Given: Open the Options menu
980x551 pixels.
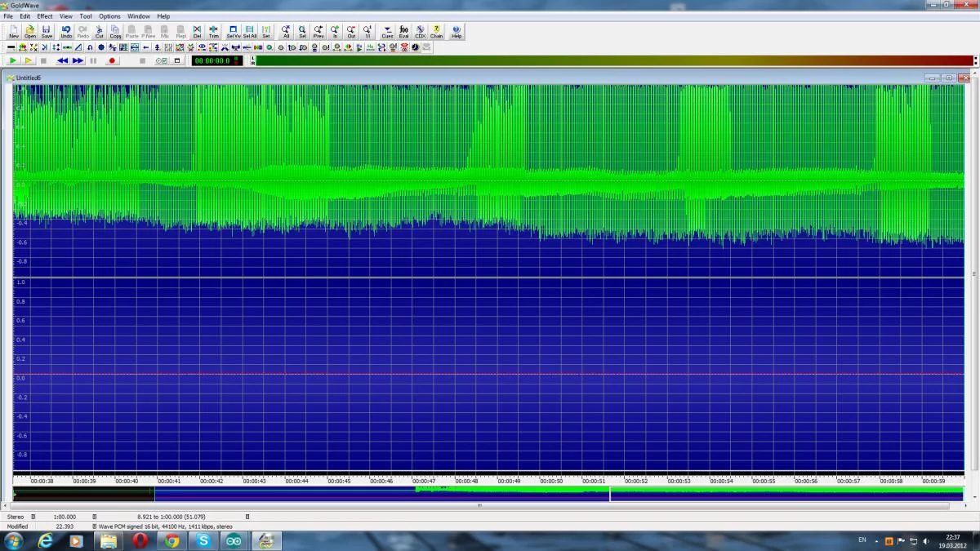Looking at the screenshot, I should 109,16.
